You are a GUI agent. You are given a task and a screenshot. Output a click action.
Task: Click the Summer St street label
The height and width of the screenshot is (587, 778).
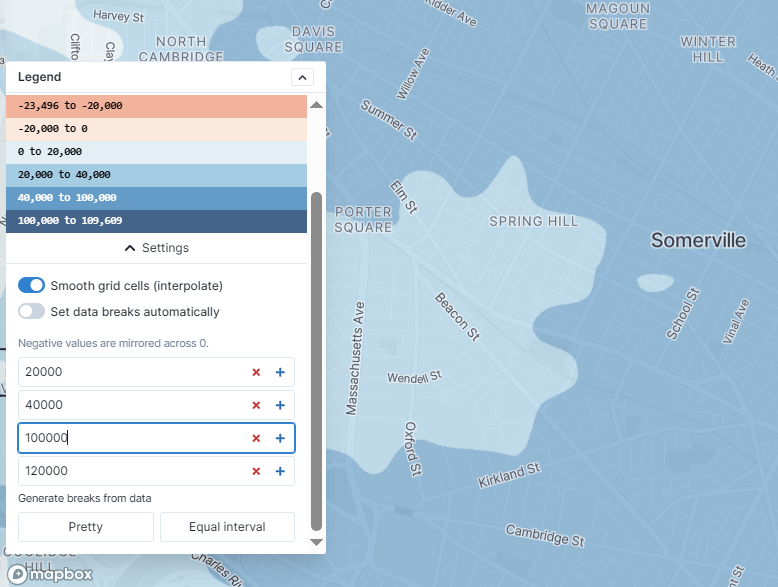pos(389,120)
